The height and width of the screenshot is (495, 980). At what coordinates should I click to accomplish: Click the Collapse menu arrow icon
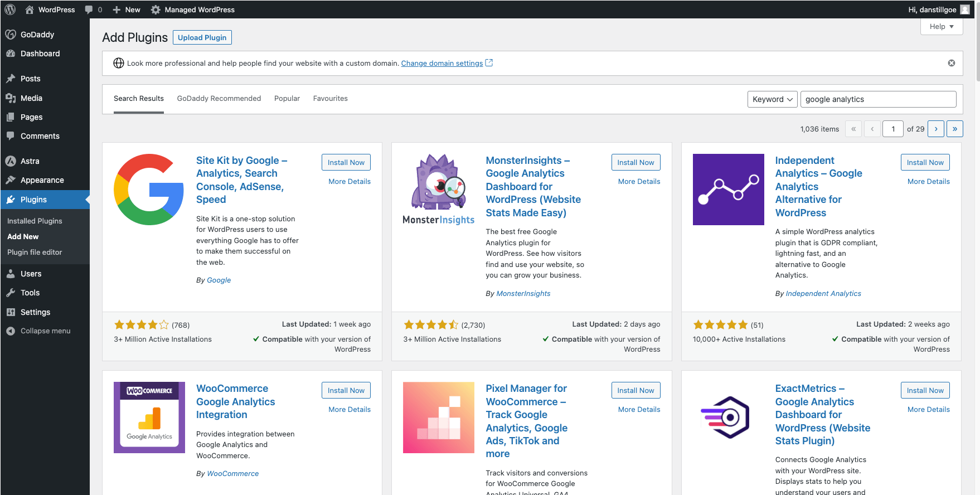[x=11, y=331]
